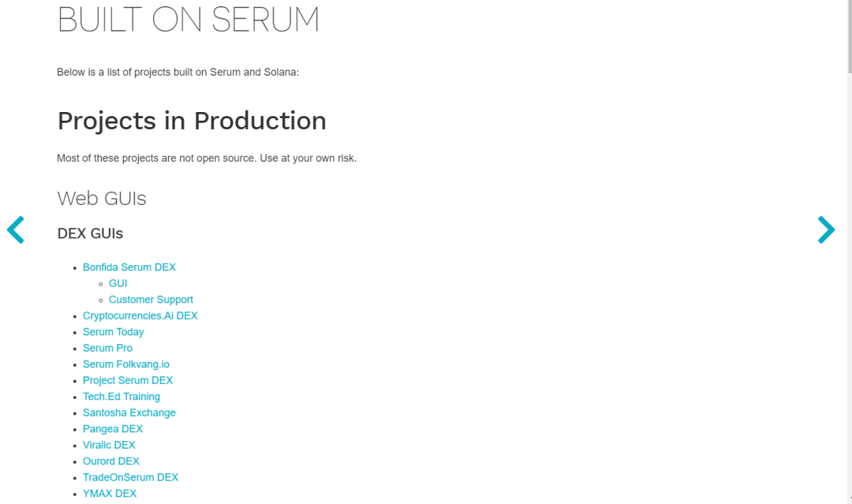This screenshot has width=852, height=504.
Task: Click the Web GUIs section heading
Action: pos(102,198)
